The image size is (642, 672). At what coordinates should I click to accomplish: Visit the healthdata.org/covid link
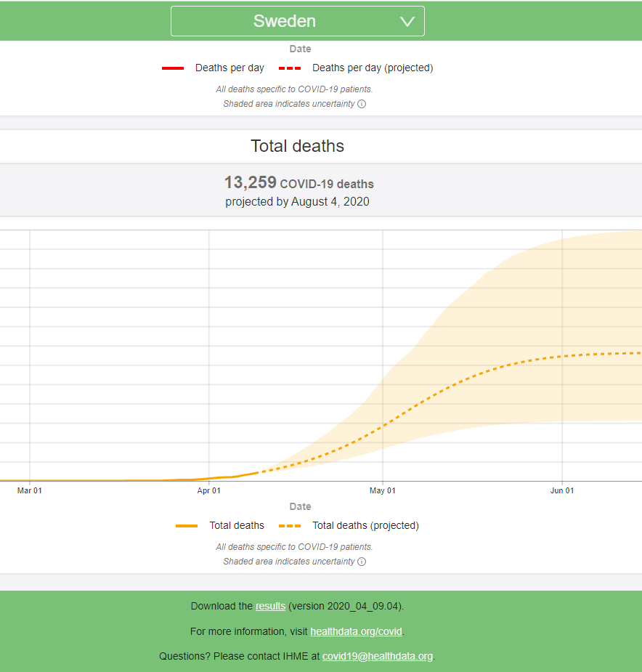356,631
